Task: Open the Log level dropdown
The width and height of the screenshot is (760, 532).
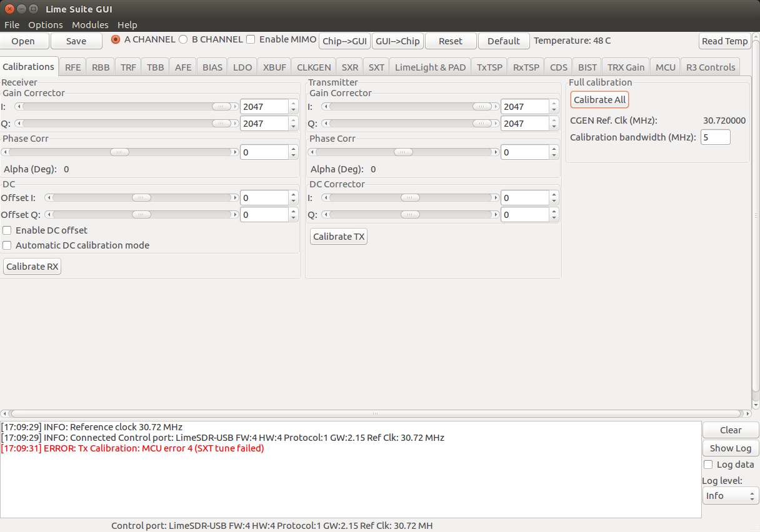Action: tap(730, 496)
